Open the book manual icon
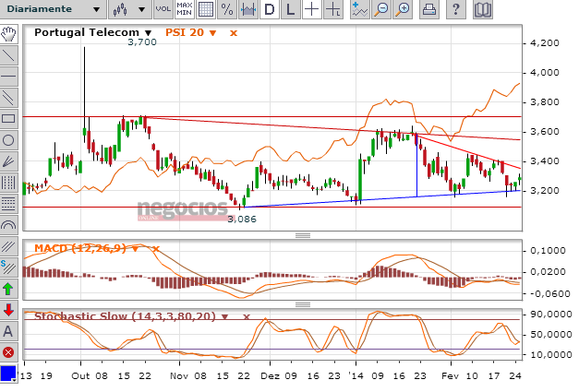579x392 pixels. click(483, 9)
